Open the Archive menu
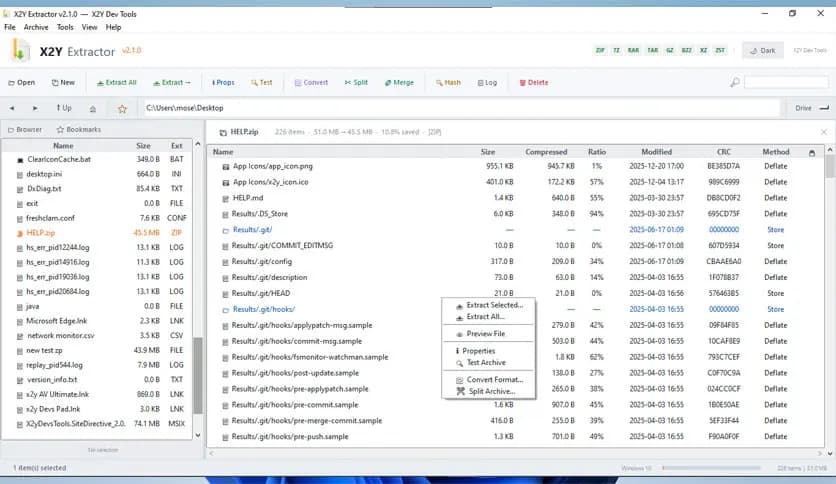This screenshot has height=484, width=836. [36, 27]
